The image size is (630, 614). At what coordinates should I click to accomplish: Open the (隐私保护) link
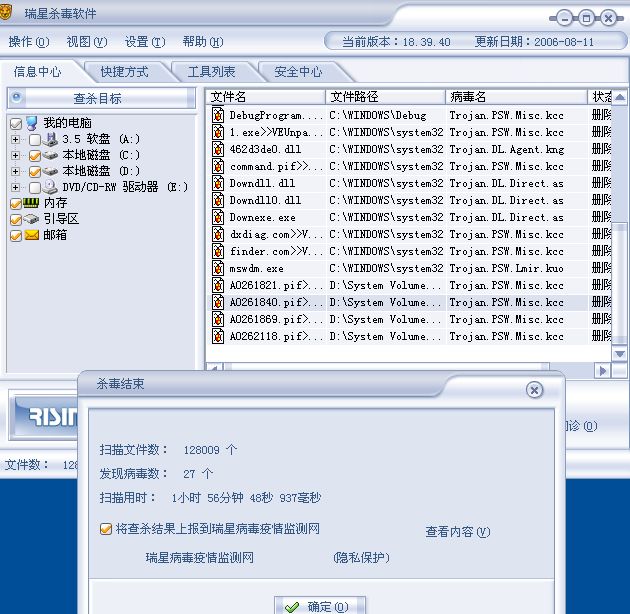point(361,558)
